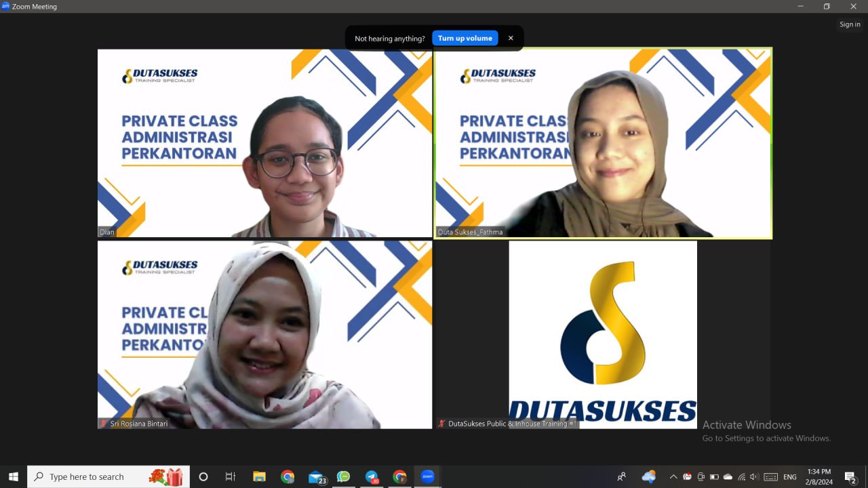Open the People icon in the taskbar
The width and height of the screenshot is (868, 488).
pyautogui.click(x=621, y=476)
